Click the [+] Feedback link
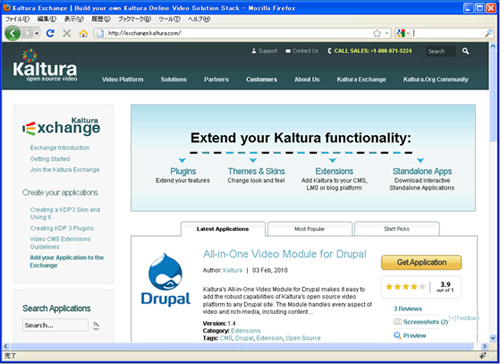Viewport: 500px width, 364px height. point(464,318)
